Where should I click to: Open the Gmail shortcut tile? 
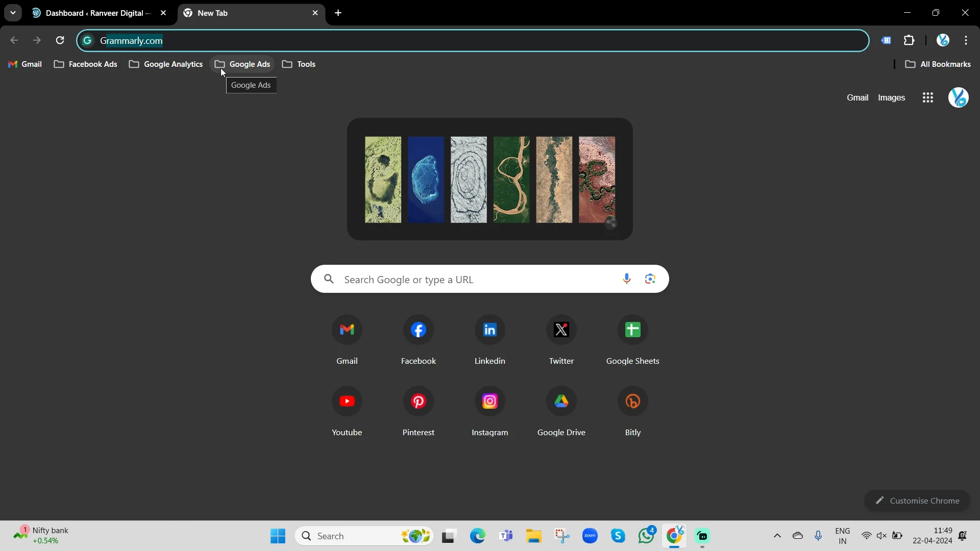pyautogui.click(x=347, y=340)
